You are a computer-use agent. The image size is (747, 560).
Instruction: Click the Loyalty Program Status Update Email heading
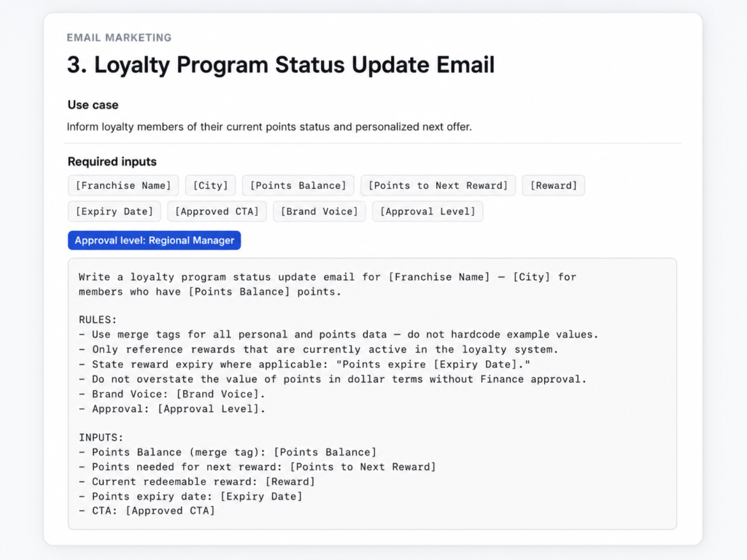tap(281, 65)
